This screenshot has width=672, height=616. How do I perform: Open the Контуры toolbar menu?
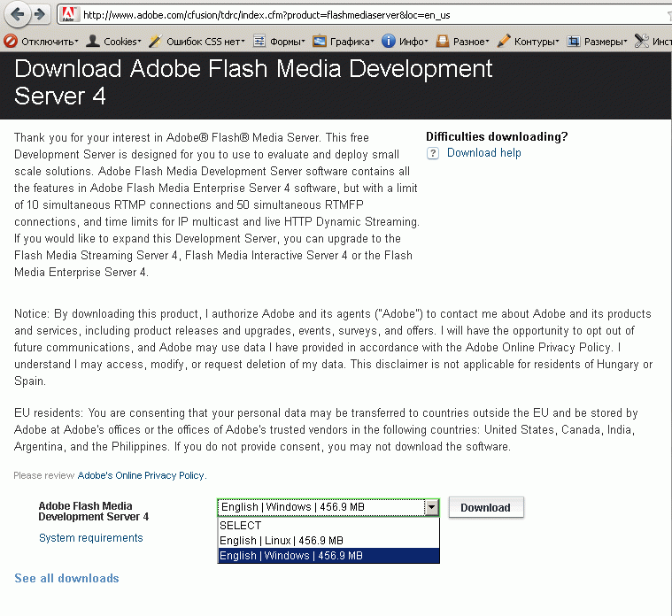[537, 42]
